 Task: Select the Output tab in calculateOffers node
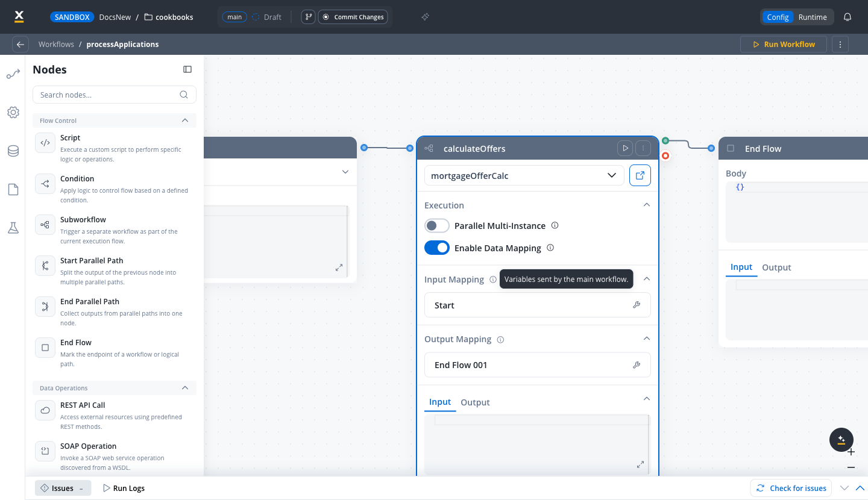point(475,402)
